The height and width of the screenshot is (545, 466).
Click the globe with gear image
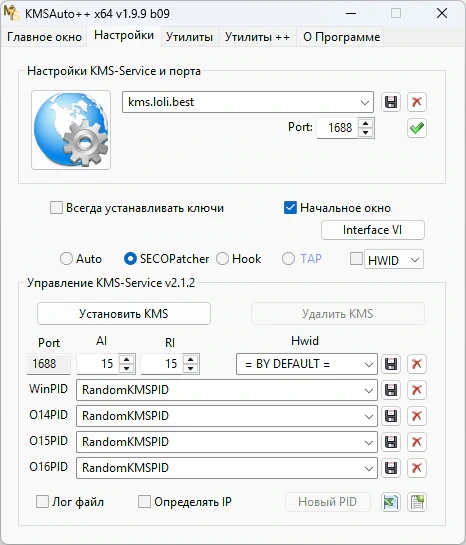(71, 130)
